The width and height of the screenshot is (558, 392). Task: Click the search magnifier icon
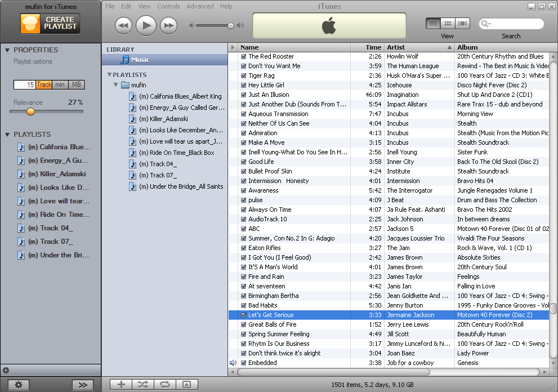coord(485,24)
